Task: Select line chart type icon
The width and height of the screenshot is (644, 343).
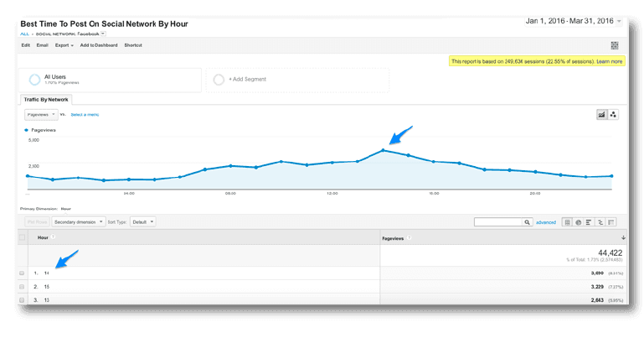Action: 601,115
